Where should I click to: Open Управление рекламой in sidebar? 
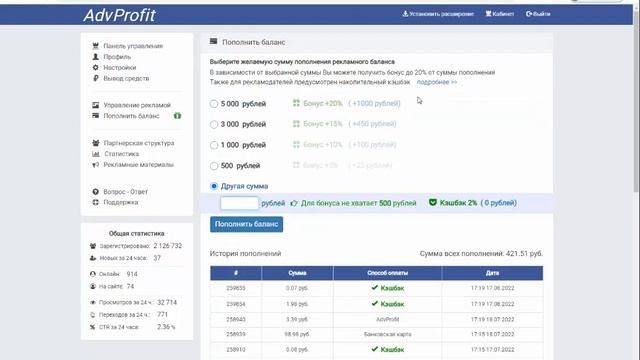click(x=137, y=105)
